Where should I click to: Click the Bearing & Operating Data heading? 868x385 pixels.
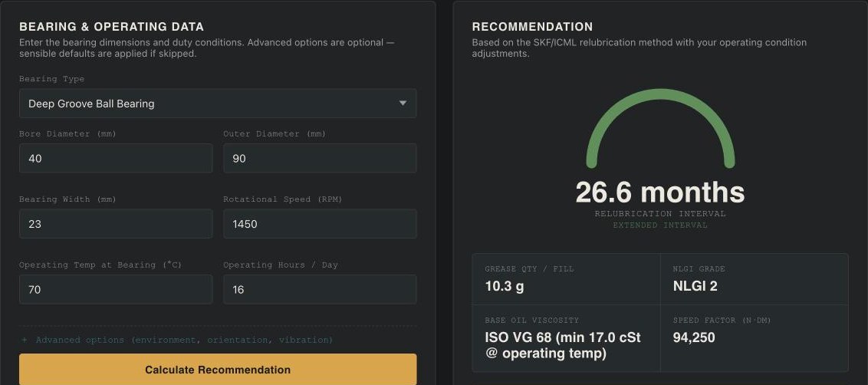click(x=111, y=27)
